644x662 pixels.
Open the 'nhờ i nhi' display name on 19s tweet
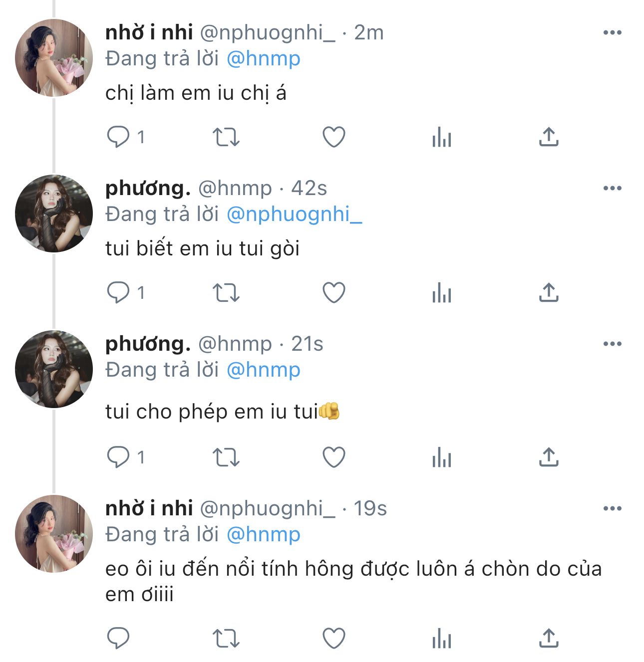[x=149, y=509]
